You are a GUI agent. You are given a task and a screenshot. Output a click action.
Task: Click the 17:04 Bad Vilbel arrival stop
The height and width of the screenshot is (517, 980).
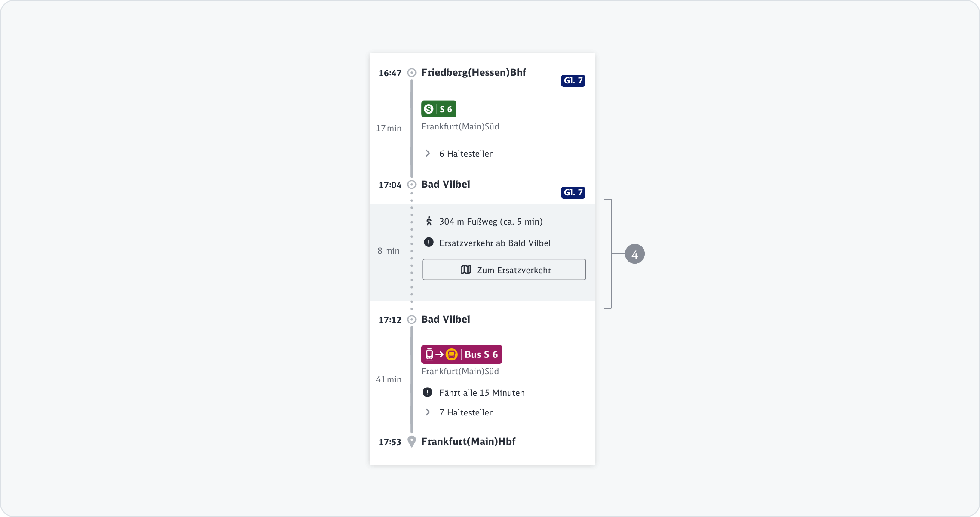(x=445, y=185)
